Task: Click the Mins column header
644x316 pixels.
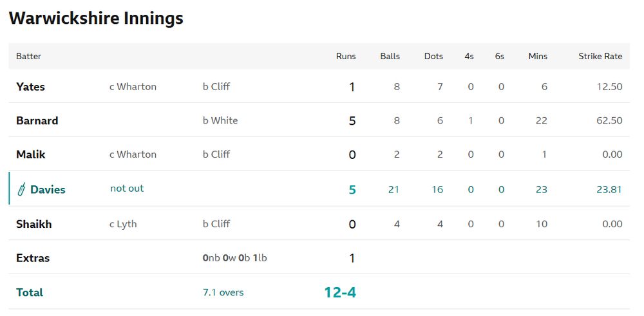Action: click(x=538, y=56)
